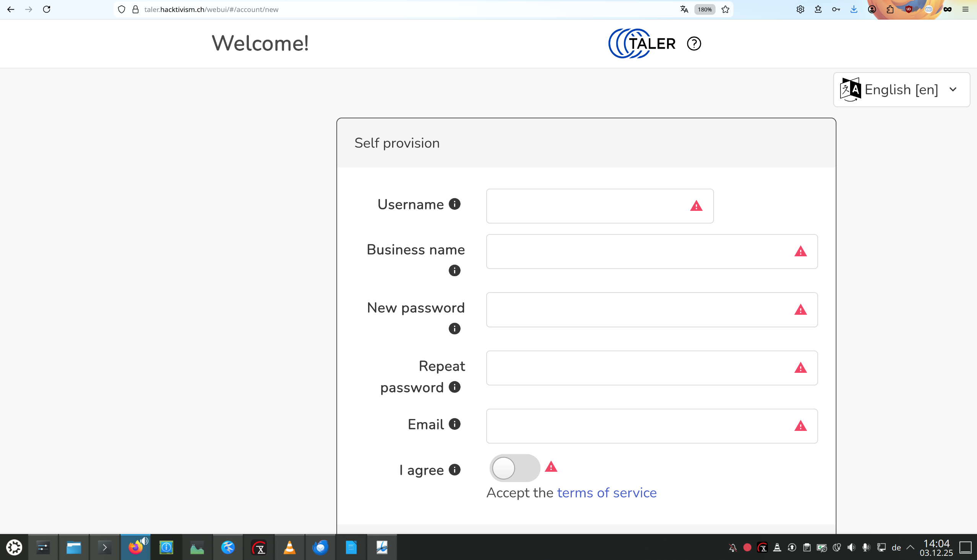Open the browser extensions puzzle icon
This screenshot has width=977, height=560.
890,9
